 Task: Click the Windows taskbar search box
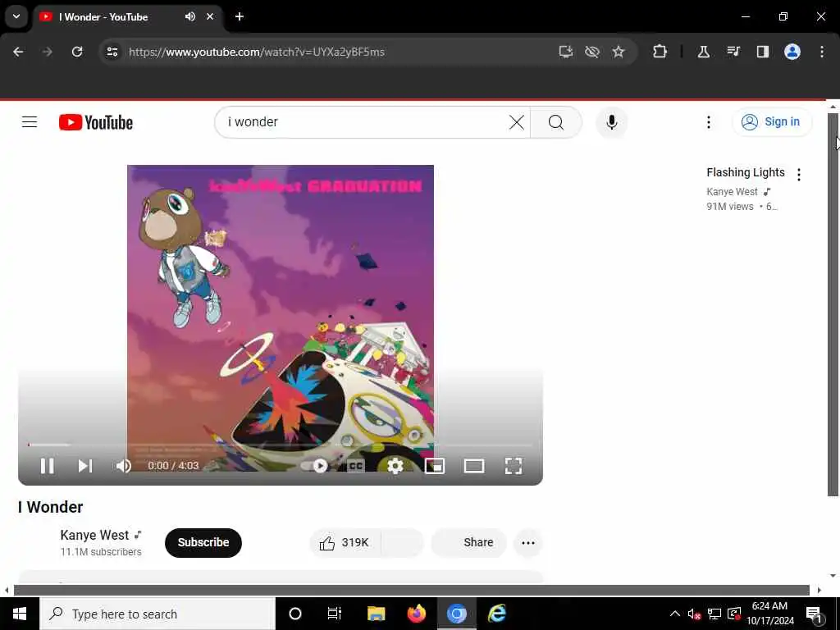tap(157, 614)
